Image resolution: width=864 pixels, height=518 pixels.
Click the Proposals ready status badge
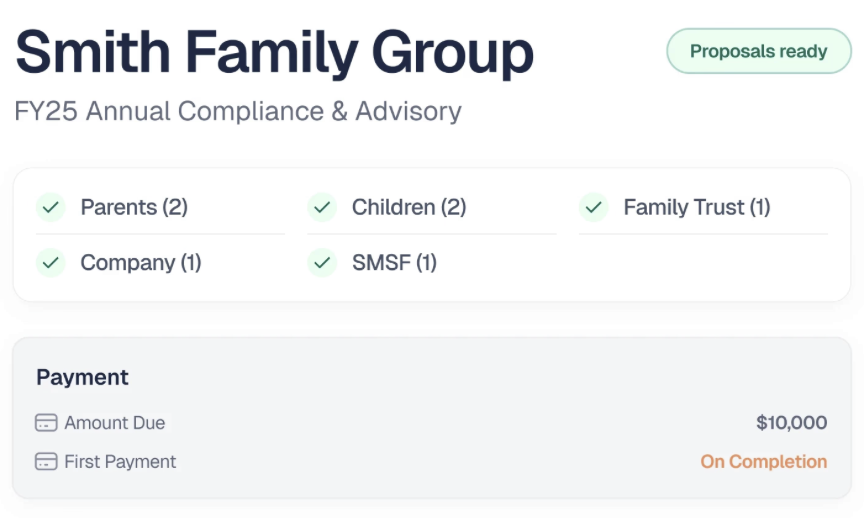click(759, 51)
